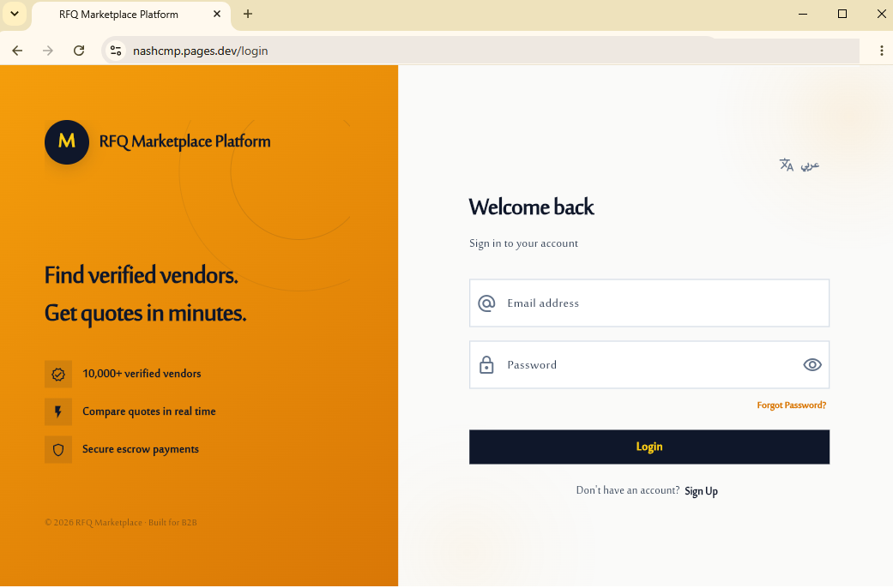The image size is (893, 588).
Task: Toggle password visibility eye icon
Action: [x=812, y=365]
